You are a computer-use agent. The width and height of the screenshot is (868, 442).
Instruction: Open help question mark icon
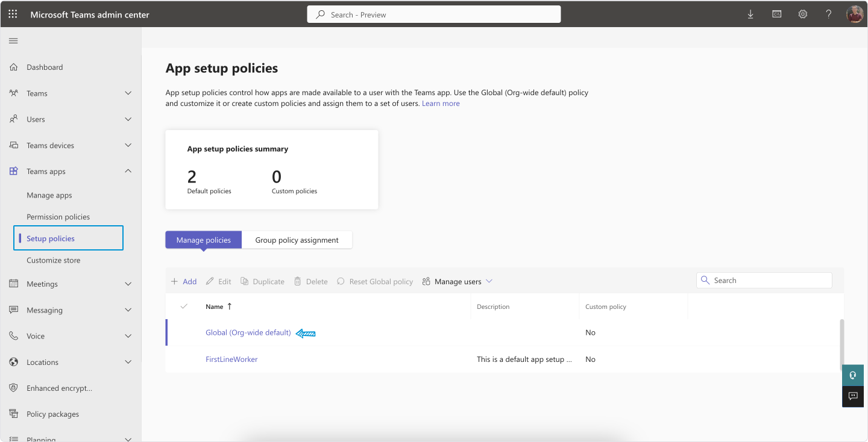(829, 14)
